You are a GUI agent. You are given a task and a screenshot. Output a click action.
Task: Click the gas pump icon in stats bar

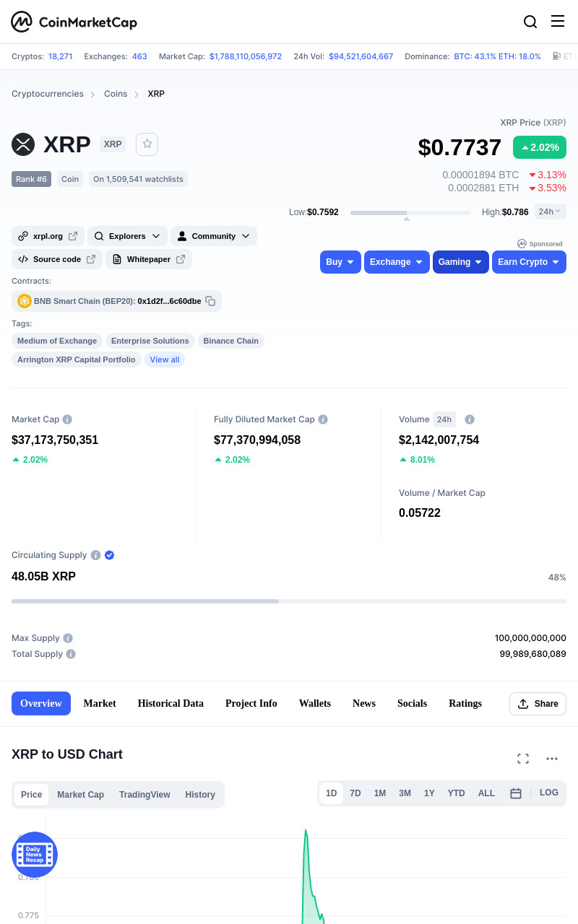click(556, 56)
